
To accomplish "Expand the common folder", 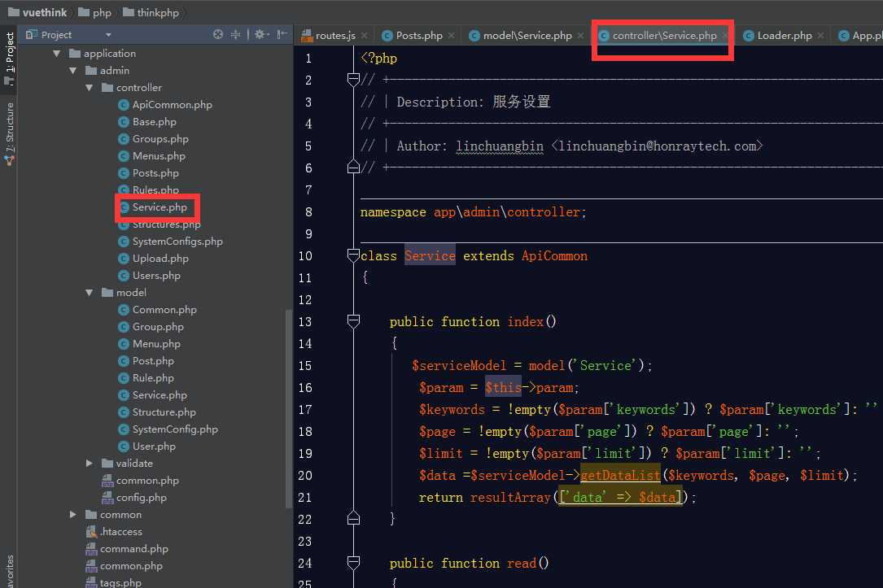I will click(73, 514).
